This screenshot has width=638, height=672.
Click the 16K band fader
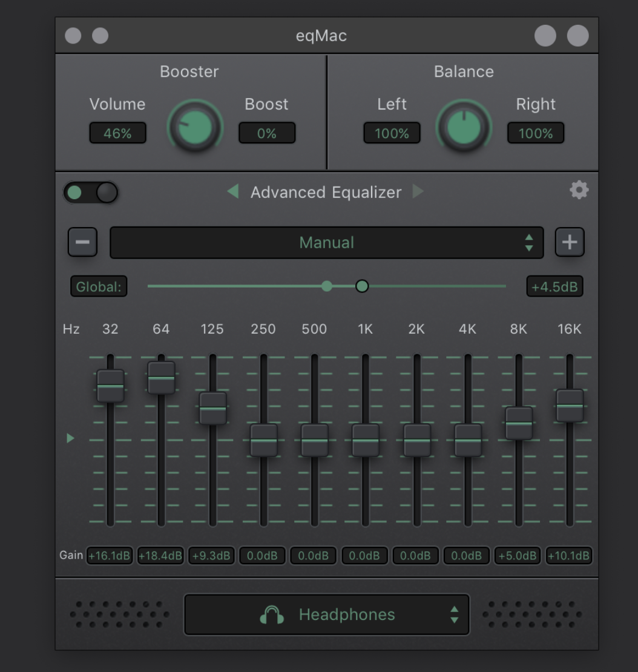coord(570,406)
